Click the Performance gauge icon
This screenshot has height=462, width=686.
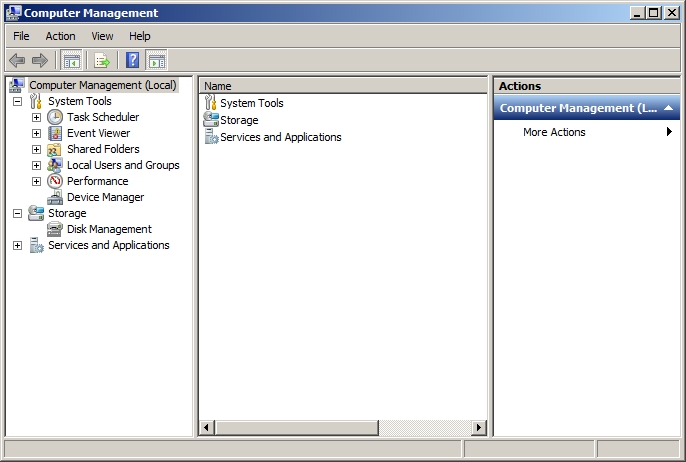pos(55,181)
